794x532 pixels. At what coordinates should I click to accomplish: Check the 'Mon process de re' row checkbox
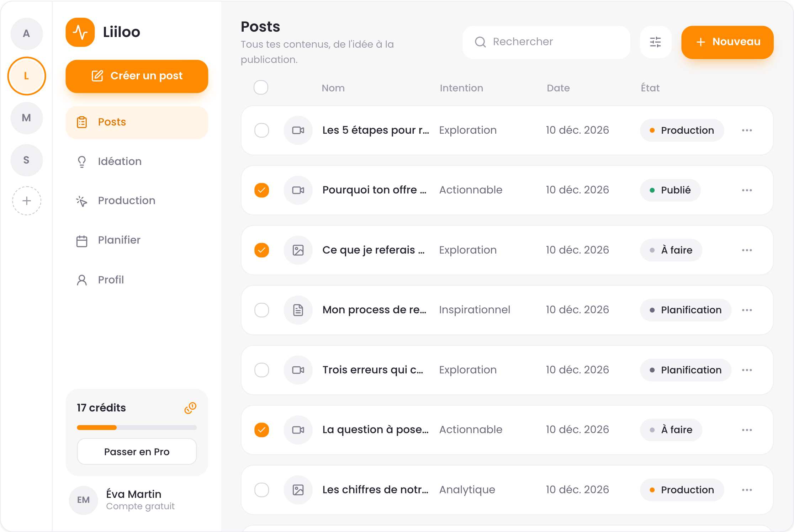tap(261, 310)
